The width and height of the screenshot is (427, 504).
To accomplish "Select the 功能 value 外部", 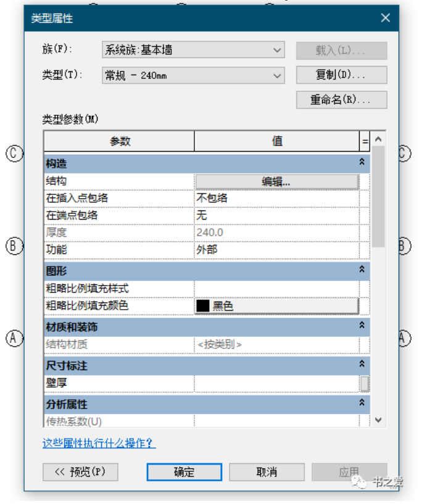I will tap(277, 250).
